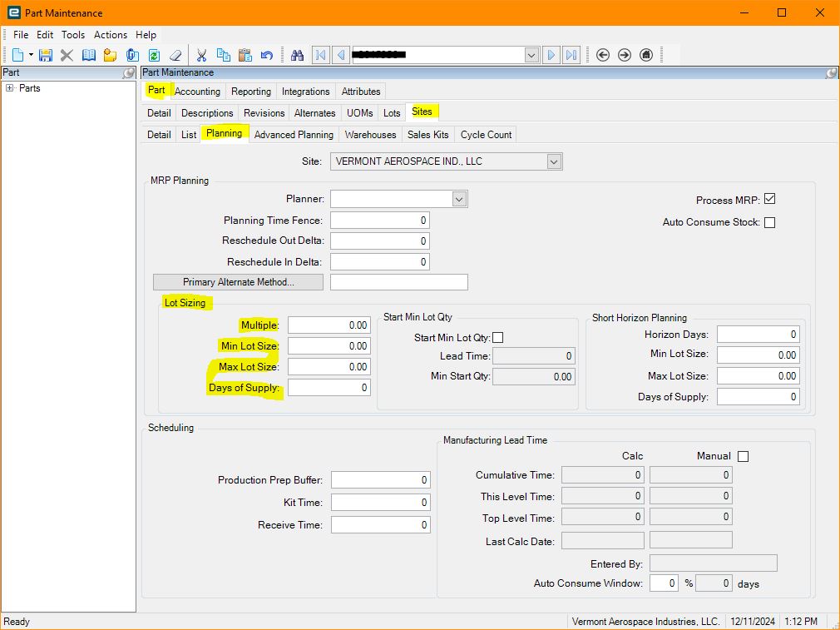Screen dimensions: 840x630
Task: Click the Primary Alternate Method button
Action: point(239,282)
